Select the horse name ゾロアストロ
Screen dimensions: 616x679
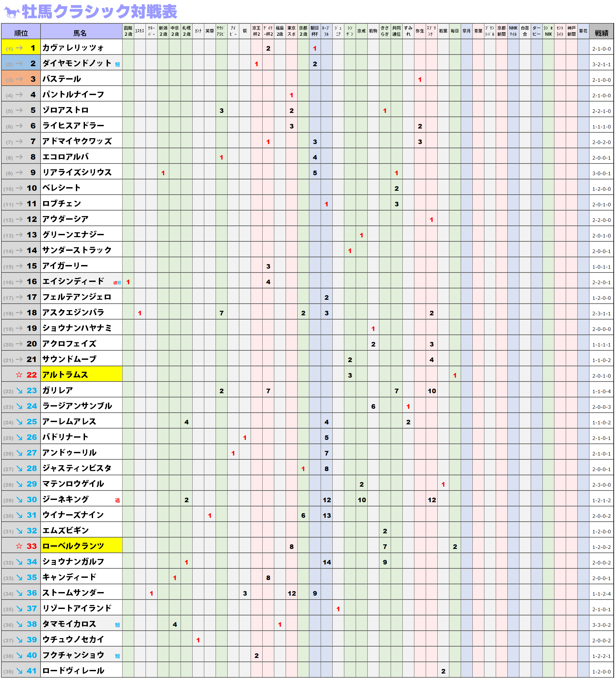point(65,110)
